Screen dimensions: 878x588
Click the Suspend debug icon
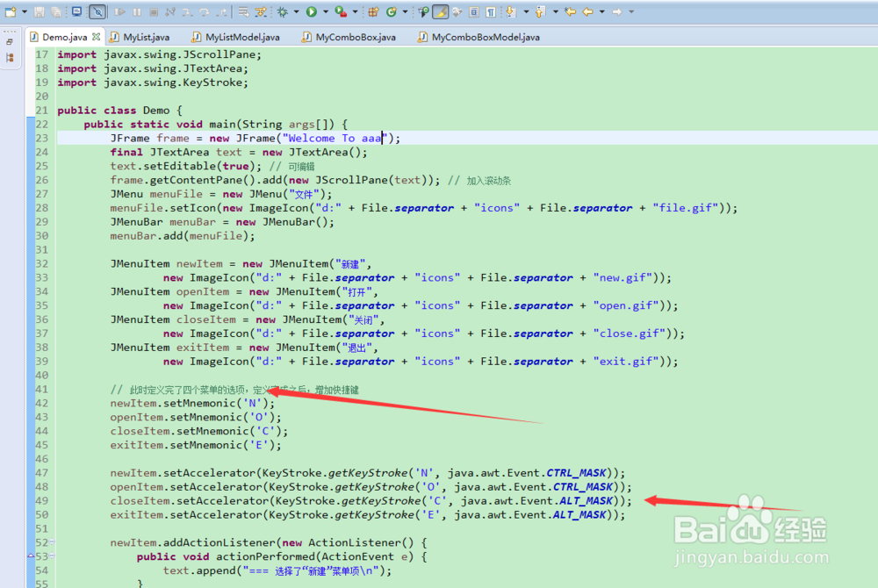(x=137, y=11)
